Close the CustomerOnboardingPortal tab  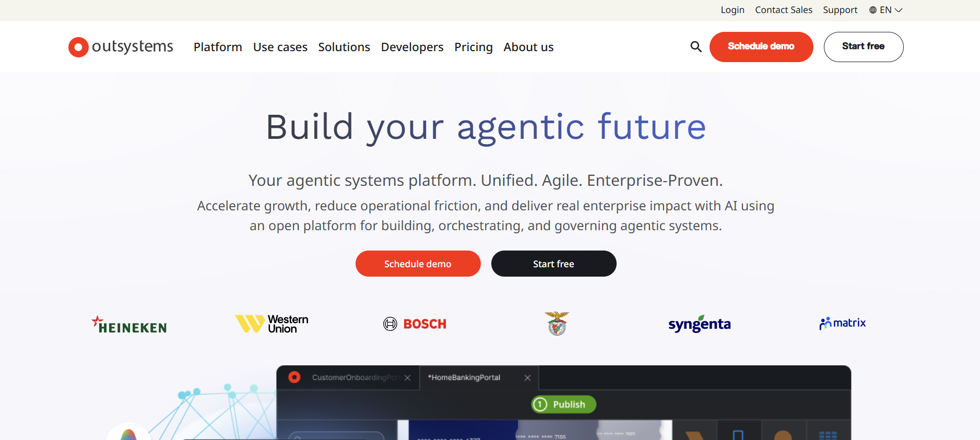coord(407,378)
